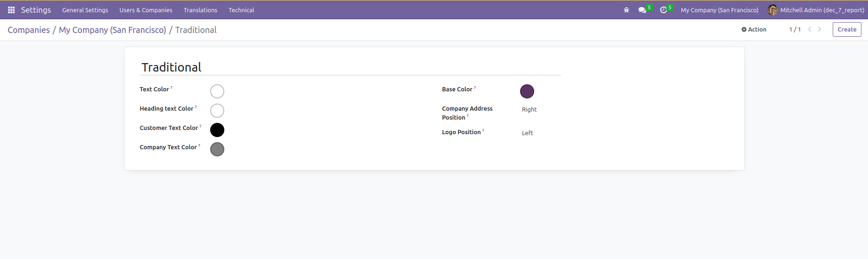868x259 pixels.
Task: Open the Users & Companies menu
Action: click(146, 10)
